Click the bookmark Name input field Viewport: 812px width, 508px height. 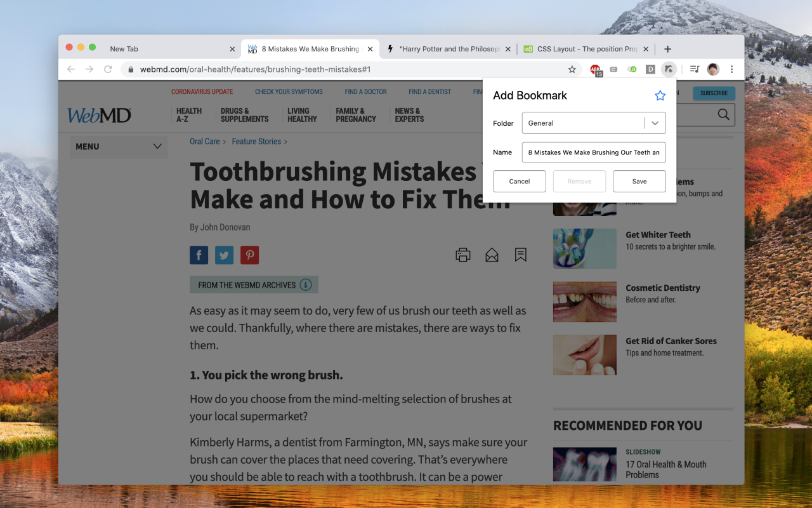point(594,152)
